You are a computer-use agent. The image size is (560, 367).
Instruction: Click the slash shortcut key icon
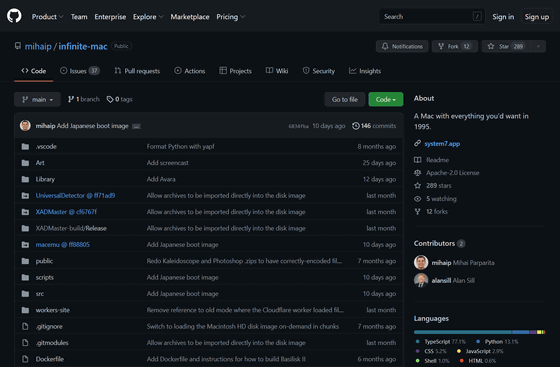coord(477,16)
